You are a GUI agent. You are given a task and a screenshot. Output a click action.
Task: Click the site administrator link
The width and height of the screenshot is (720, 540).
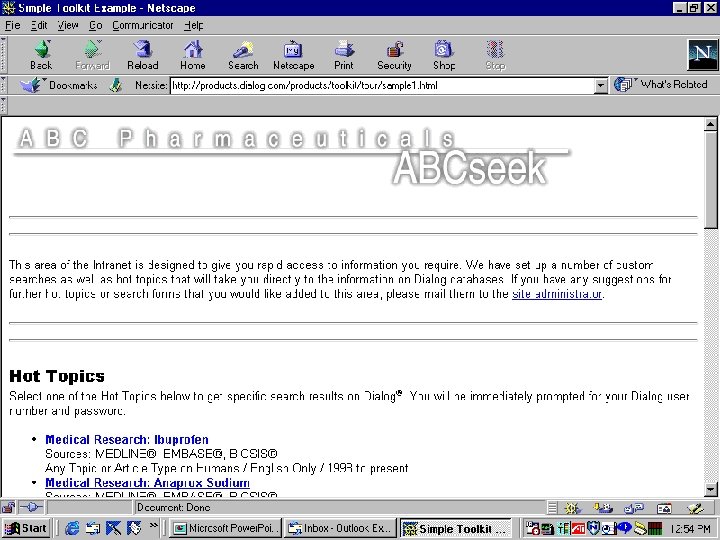click(557, 294)
